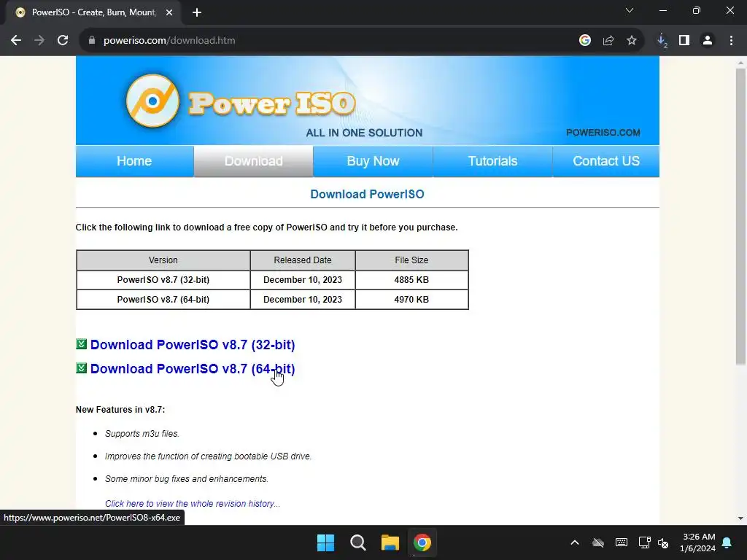The width and height of the screenshot is (747, 560).
Task: Click 'Supports m3u files.' bullet text
Action: click(142, 434)
